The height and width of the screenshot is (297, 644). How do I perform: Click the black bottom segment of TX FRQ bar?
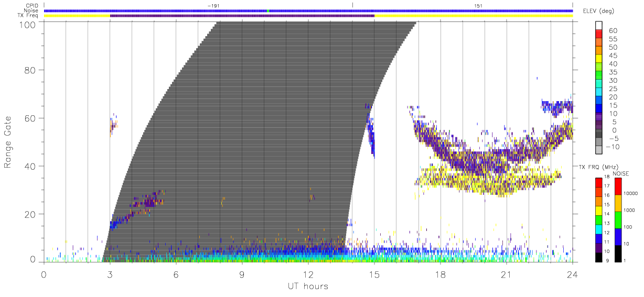(x=599, y=257)
